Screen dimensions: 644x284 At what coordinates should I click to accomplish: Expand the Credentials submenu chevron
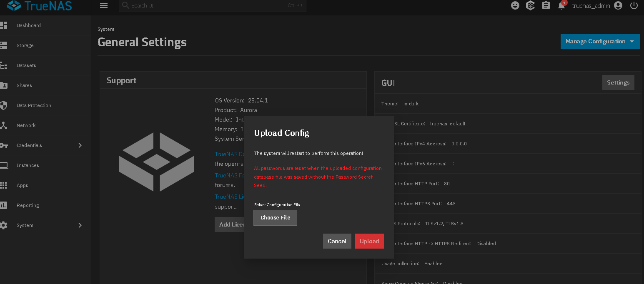pyautogui.click(x=80, y=145)
